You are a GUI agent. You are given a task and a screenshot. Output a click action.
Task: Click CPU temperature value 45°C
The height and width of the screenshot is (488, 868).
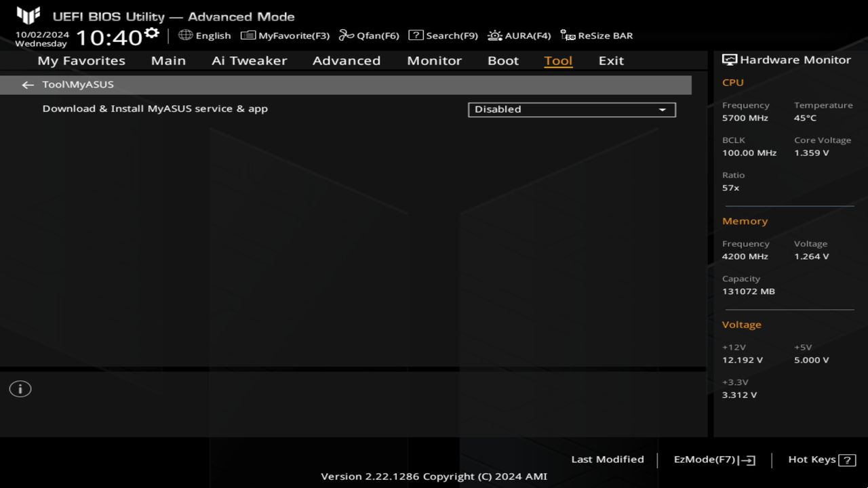805,118
